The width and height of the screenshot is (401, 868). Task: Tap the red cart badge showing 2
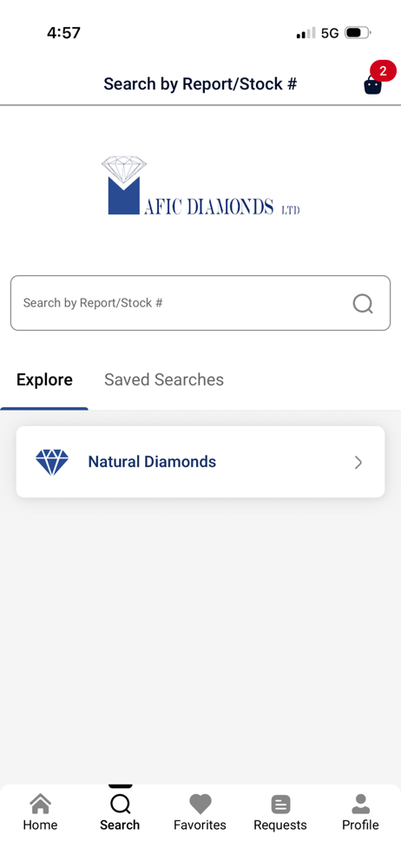pos(383,71)
